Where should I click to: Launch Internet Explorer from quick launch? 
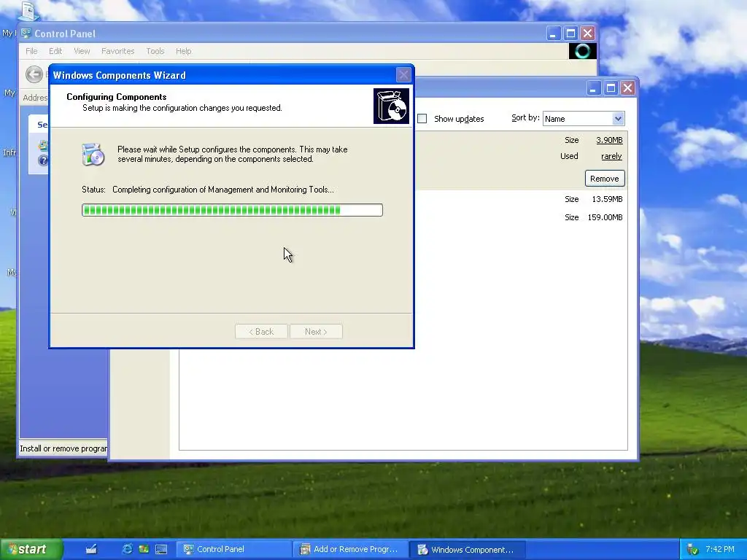click(127, 549)
